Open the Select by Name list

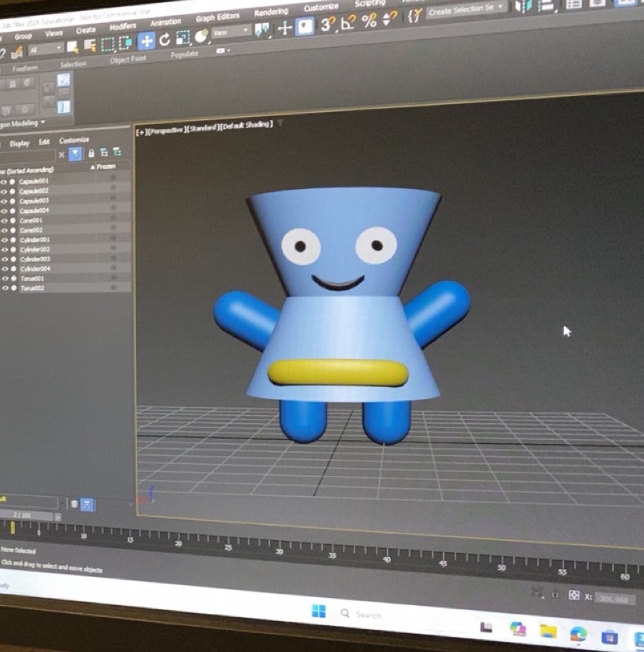click(x=90, y=45)
